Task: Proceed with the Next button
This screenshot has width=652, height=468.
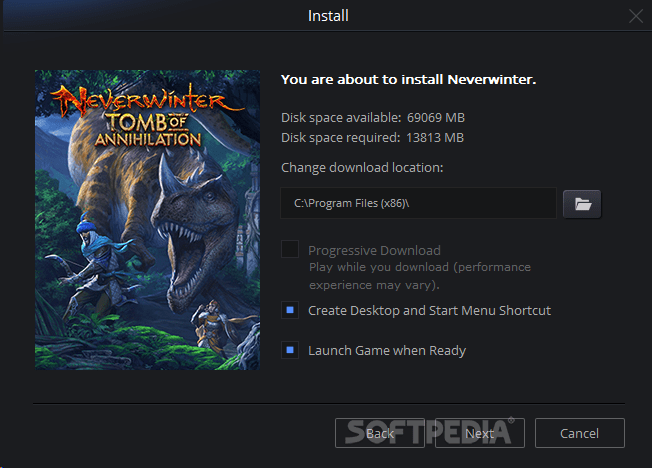Action: (x=479, y=433)
